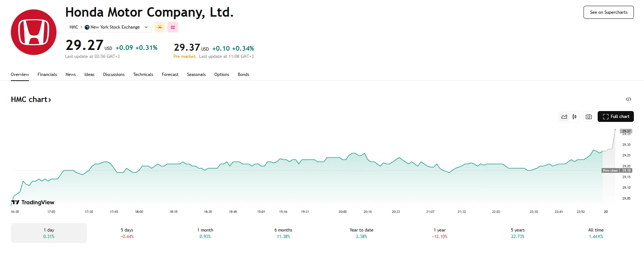Viewport: 644px width, 255px height.
Task: Switch to the Year to date range
Action: click(361, 233)
